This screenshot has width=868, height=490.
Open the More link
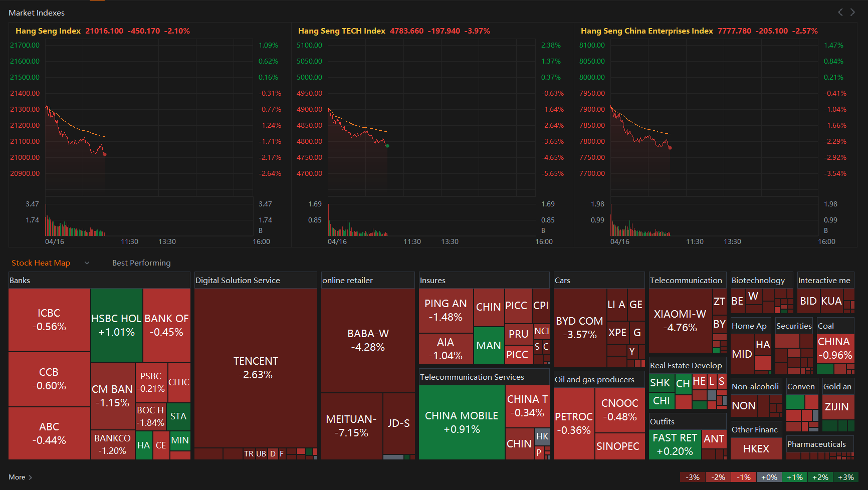[x=17, y=477]
